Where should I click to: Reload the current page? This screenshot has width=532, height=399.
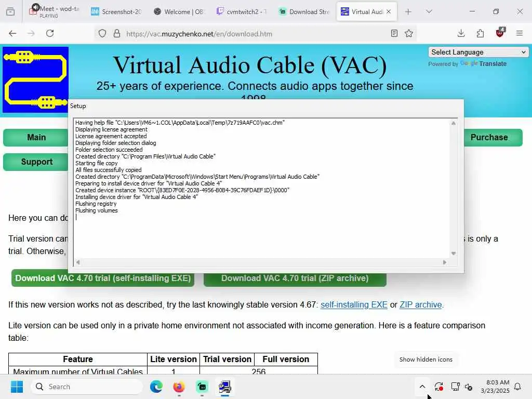coord(50,33)
